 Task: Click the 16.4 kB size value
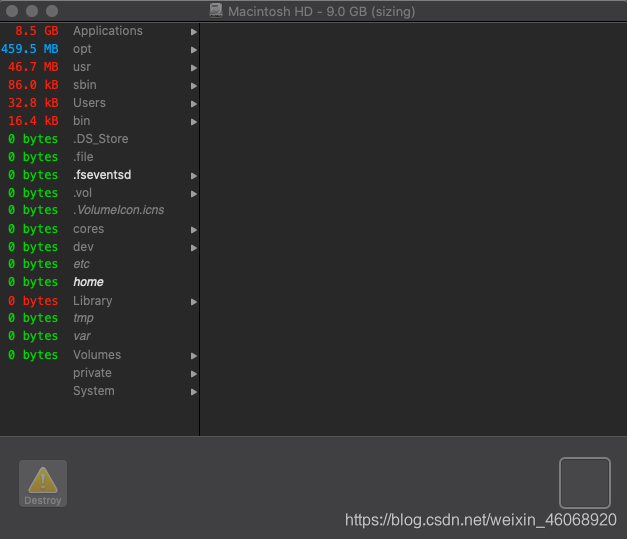coord(33,121)
